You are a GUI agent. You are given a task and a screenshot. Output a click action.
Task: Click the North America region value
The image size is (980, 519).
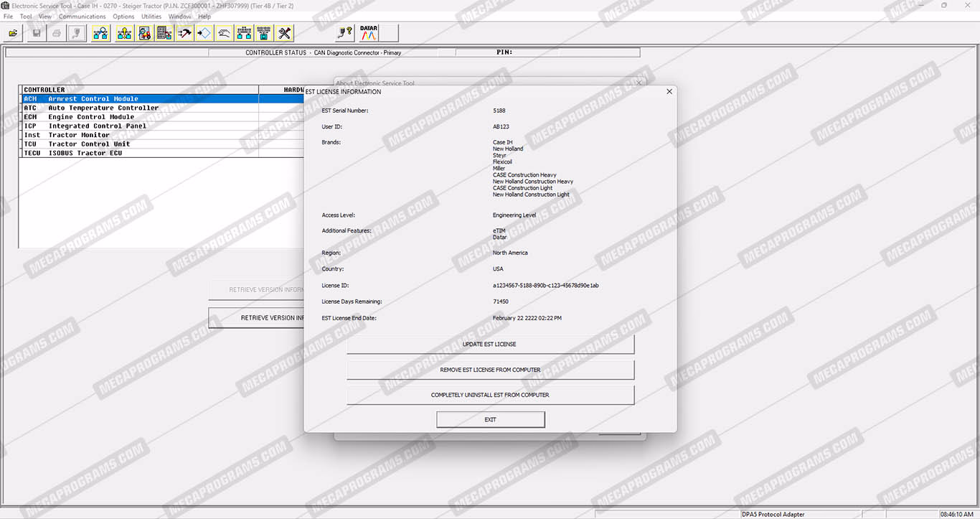tap(510, 253)
